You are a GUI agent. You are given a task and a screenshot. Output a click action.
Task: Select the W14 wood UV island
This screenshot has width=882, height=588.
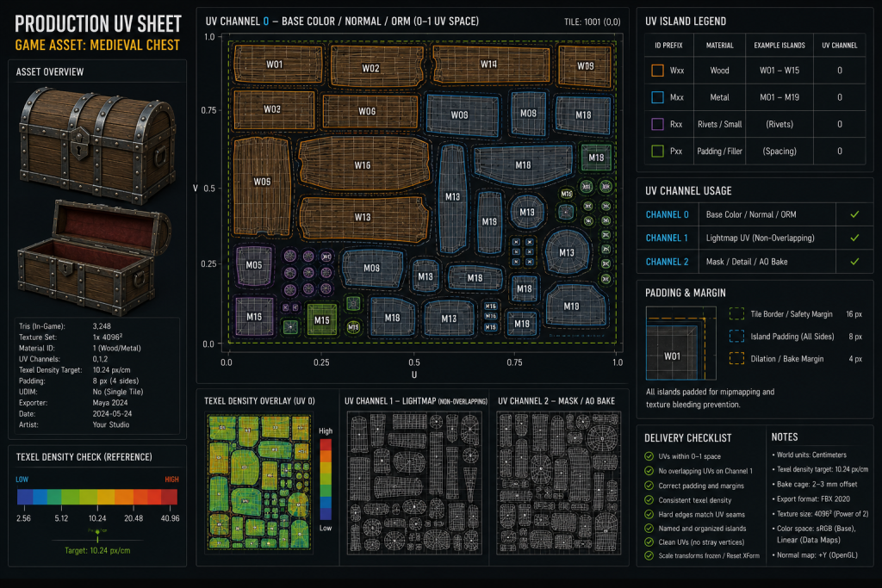[490, 65]
